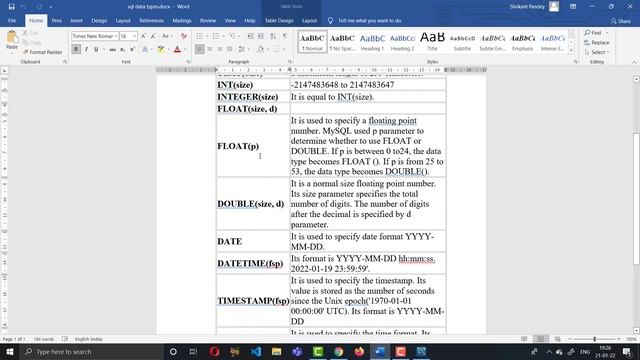The height and width of the screenshot is (360, 640).
Task: Open Visual Studio Code from taskbar
Action: coord(256,351)
